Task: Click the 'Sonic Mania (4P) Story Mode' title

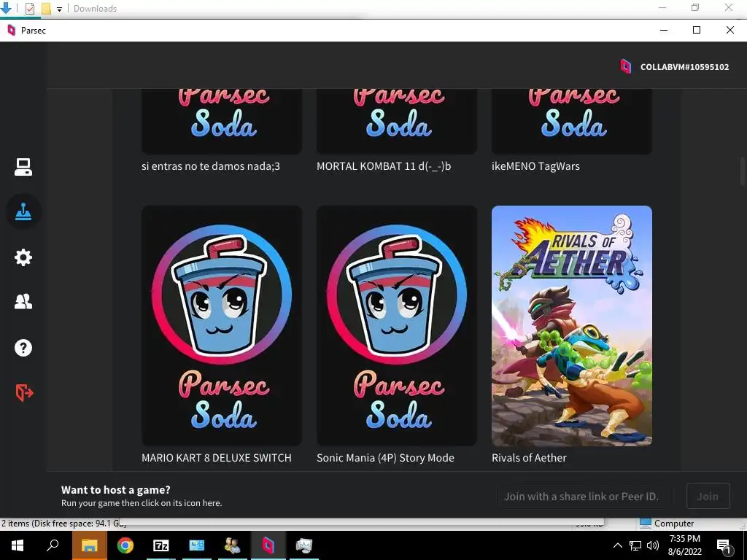Action: tap(385, 458)
